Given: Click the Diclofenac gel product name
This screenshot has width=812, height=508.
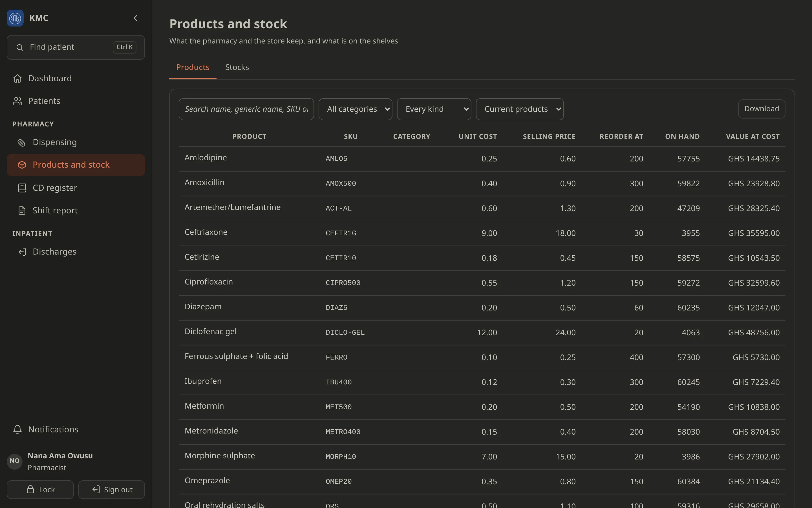Looking at the screenshot, I should (210, 332).
